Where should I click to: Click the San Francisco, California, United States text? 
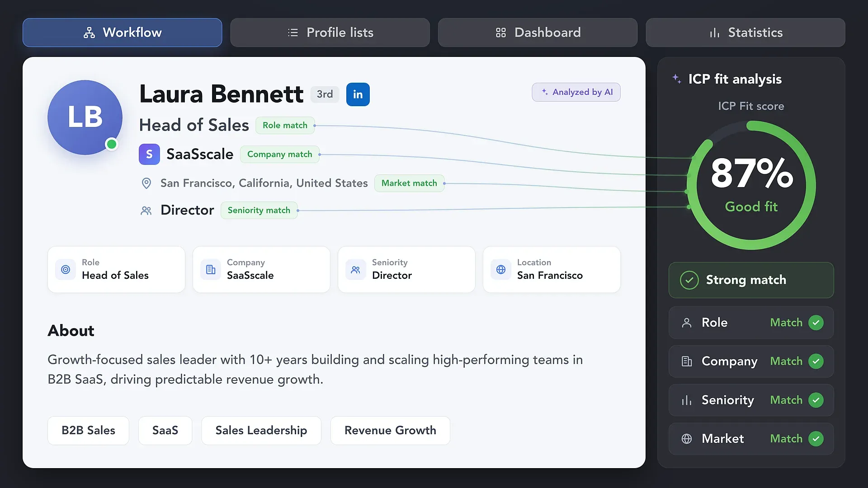tap(264, 183)
